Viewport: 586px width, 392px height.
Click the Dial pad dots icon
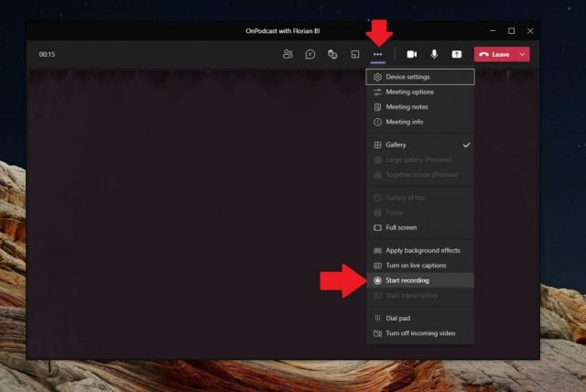pos(377,319)
